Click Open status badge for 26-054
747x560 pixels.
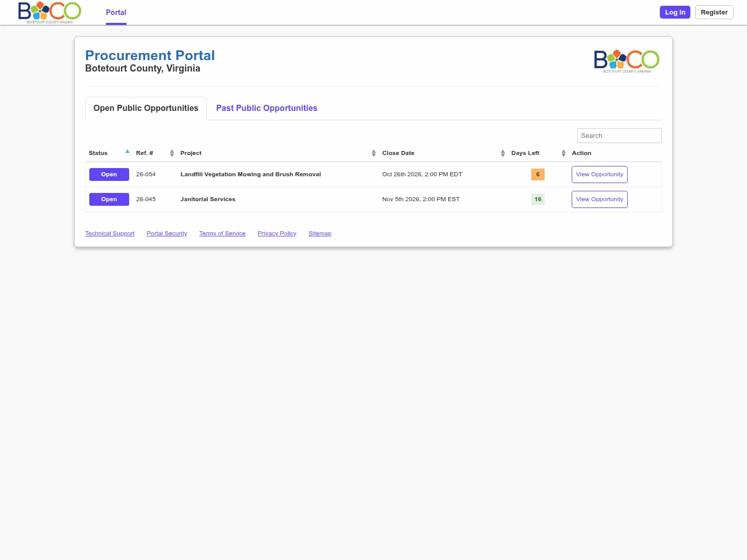click(x=109, y=174)
